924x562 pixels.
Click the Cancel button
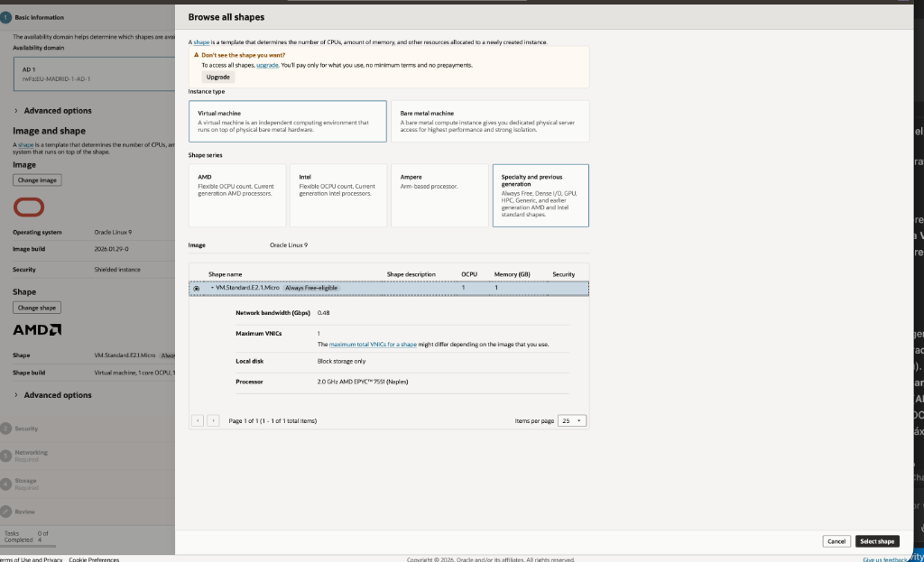836,541
